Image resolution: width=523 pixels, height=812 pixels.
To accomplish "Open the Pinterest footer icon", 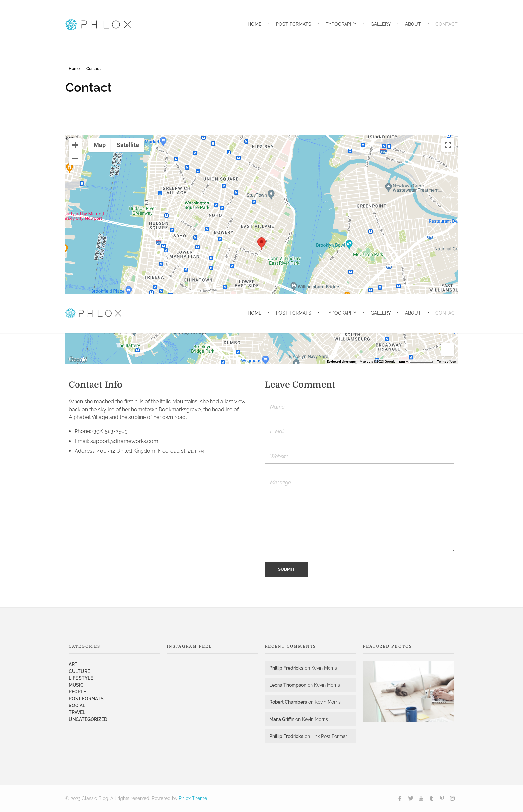I will (x=442, y=798).
